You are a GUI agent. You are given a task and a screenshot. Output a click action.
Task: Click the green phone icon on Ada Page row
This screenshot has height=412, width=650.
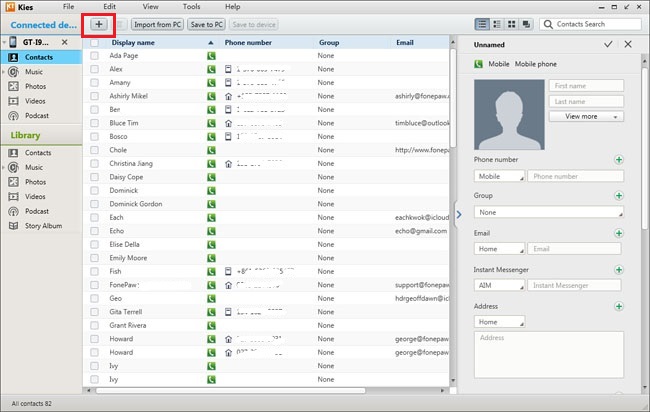pos(211,56)
